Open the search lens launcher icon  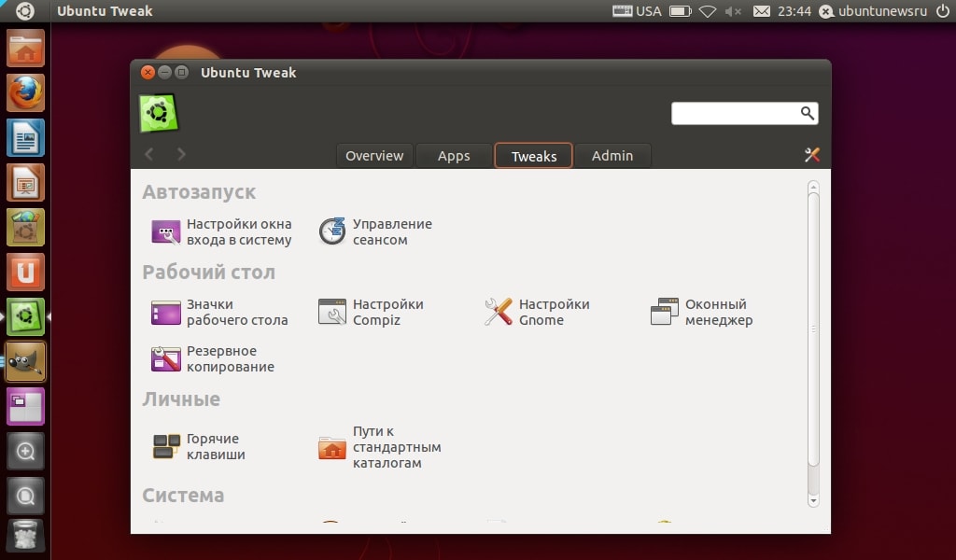click(25, 496)
